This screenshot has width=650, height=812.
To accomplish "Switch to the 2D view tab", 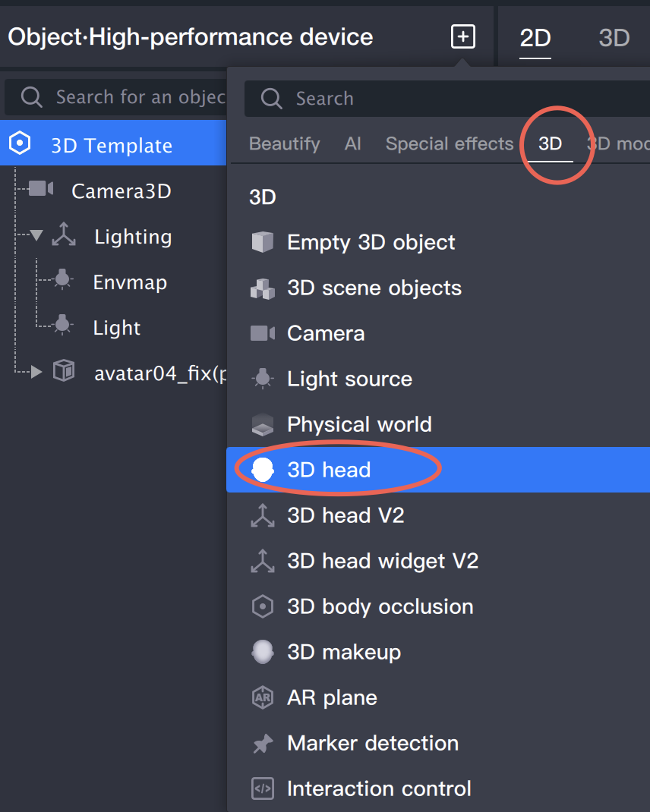I will [x=535, y=38].
